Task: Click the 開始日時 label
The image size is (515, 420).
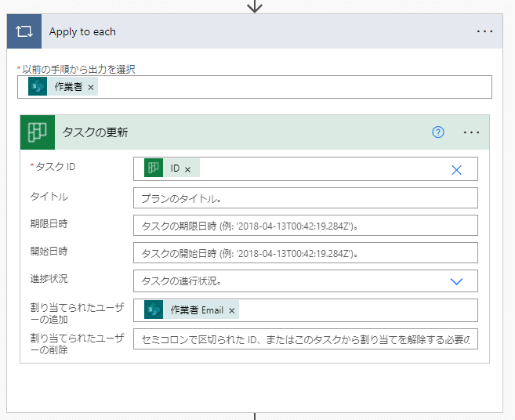Action: click(x=49, y=252)
